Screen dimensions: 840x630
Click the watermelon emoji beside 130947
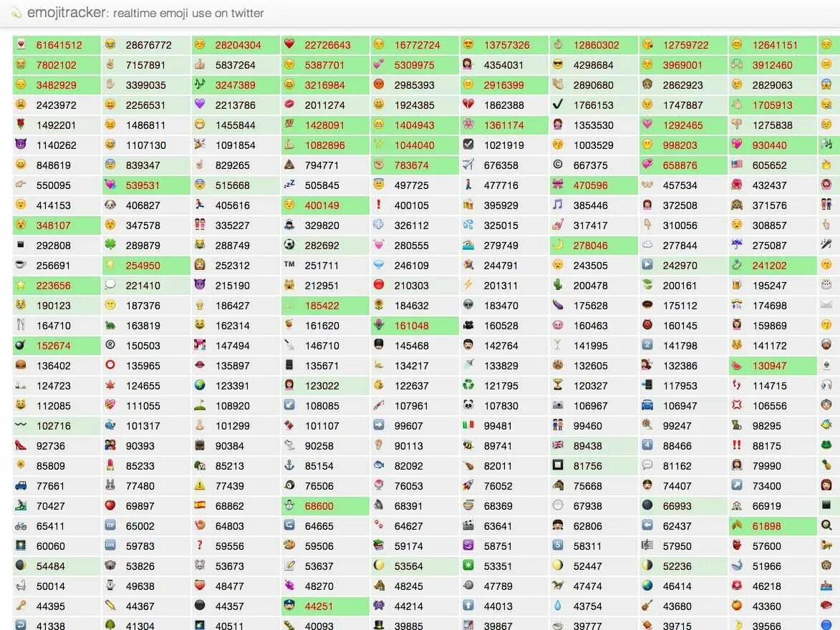[737, 365]
